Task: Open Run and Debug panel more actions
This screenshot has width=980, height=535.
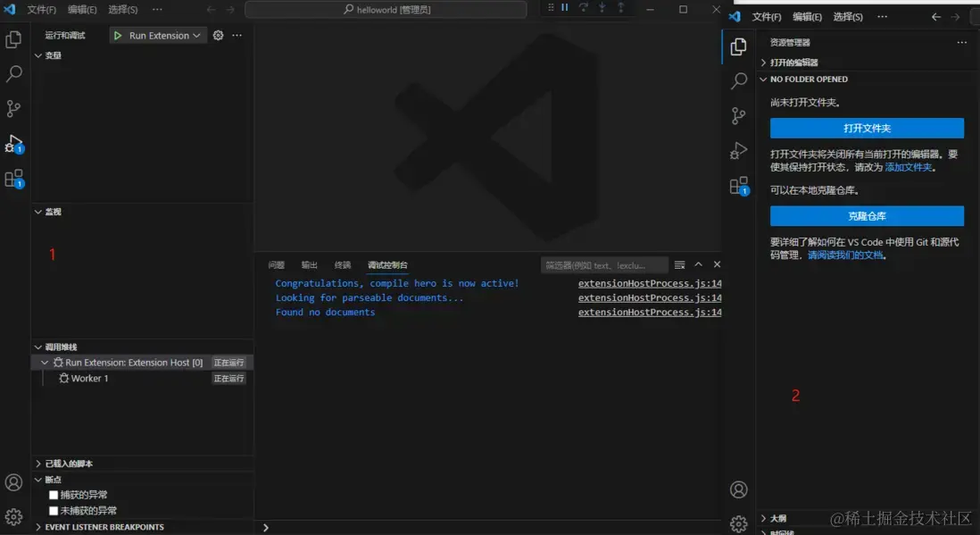Action: pos(237,36)
